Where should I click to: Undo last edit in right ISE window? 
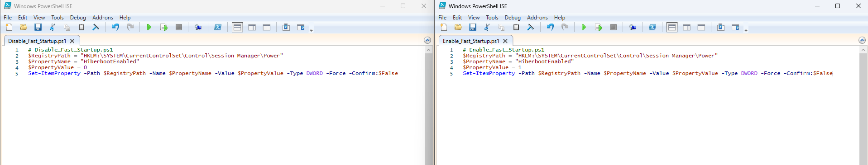[550, 28]
